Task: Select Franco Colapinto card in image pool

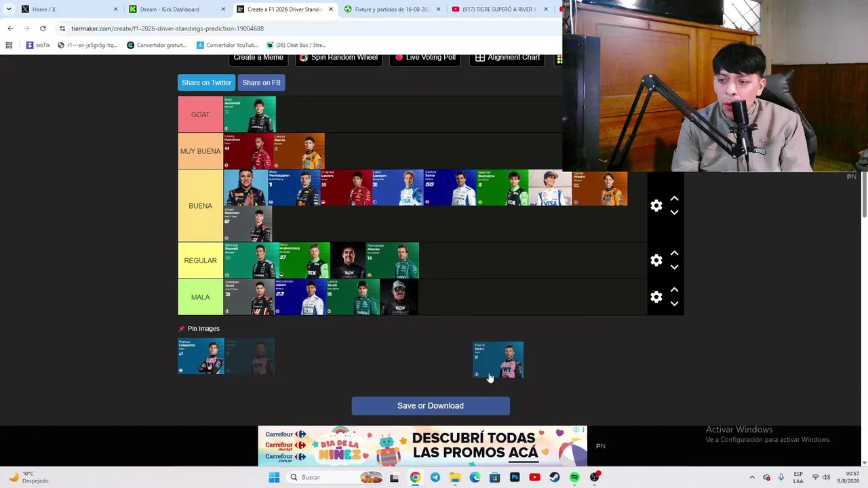Action: pos(201,357)
